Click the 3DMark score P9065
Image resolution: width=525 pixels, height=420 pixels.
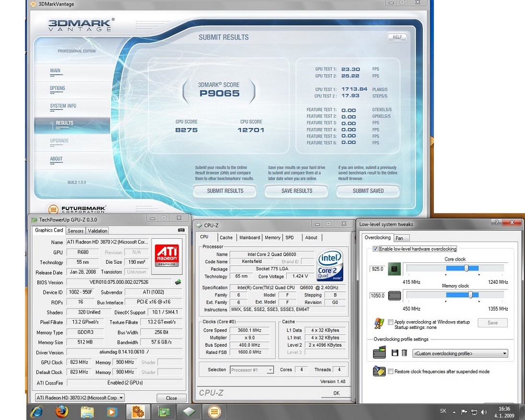point(220,93)
